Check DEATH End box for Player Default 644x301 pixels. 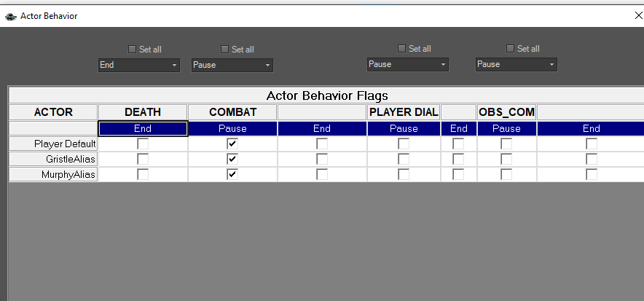(x=143, y=144)
